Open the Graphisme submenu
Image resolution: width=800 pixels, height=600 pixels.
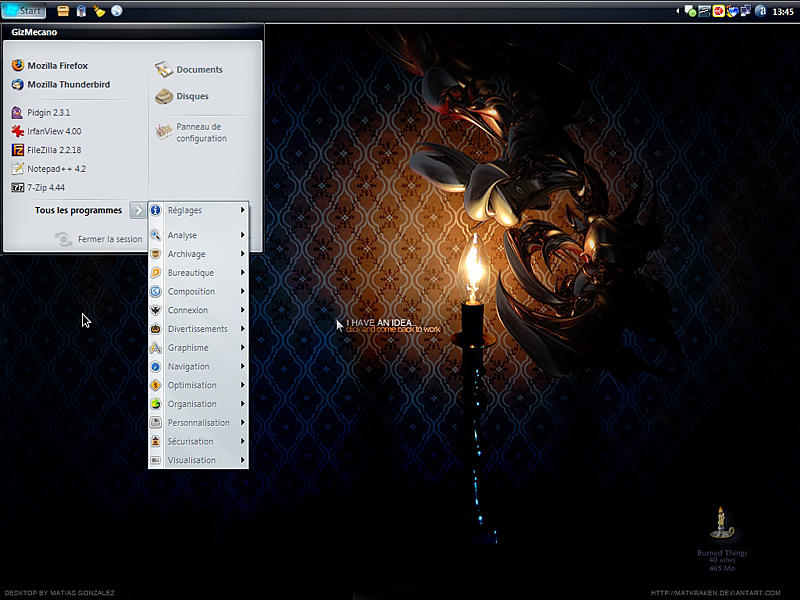[x=198, y=347]
